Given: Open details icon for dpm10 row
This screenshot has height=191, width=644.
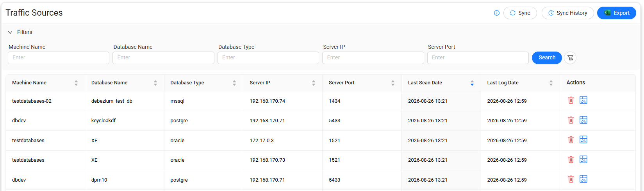Looking at the screenshot, I should (583, 179).
